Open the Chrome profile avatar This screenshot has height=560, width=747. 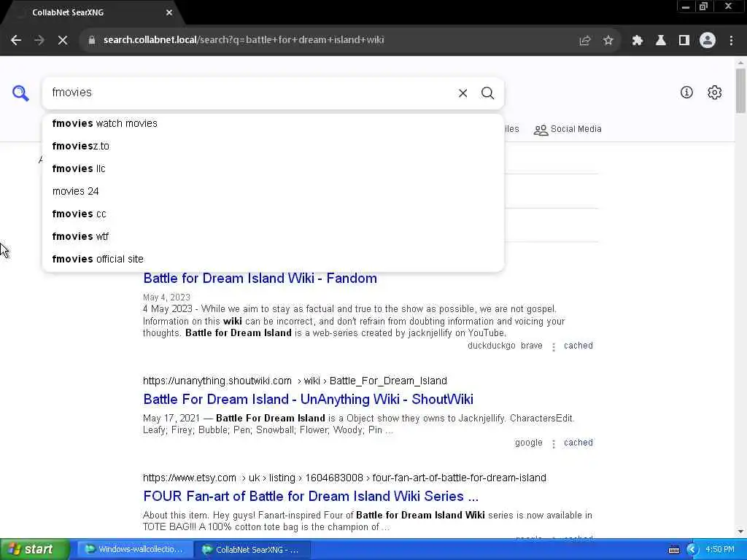(708, 41)
